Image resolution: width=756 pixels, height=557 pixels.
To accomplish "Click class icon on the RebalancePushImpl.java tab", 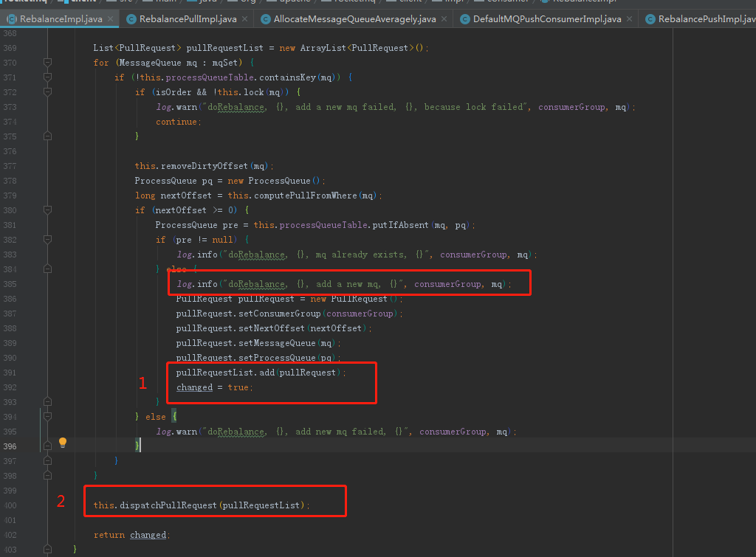I will [650, 18].
